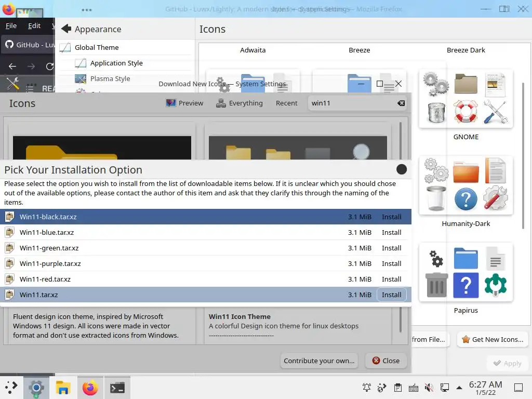Click Firefox forward navigation arrow

point(31,66)
